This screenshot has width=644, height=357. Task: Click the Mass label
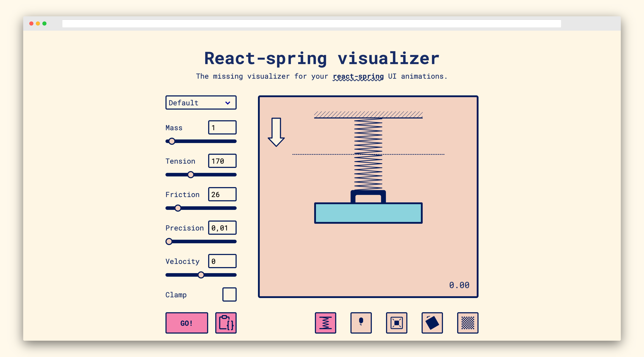[174, 128]
